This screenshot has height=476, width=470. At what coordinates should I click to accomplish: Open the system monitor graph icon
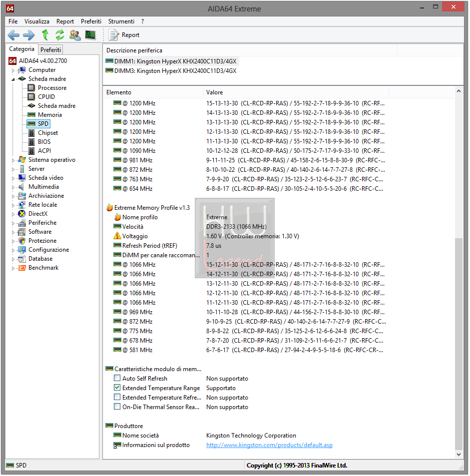[x=90, y=35]
